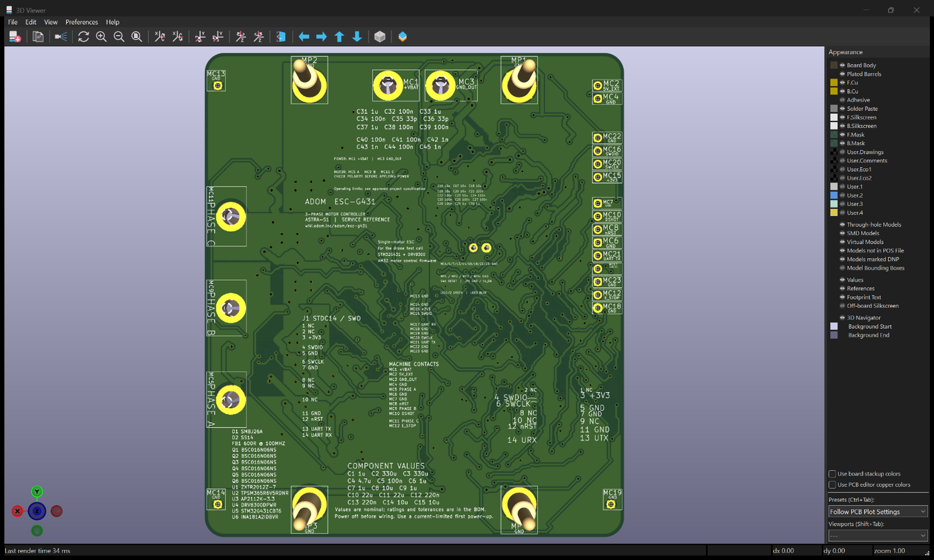This screenshot has height=560, width=934.
Task: Click the Reload board toolbar icon
Action: pos(15,37)
